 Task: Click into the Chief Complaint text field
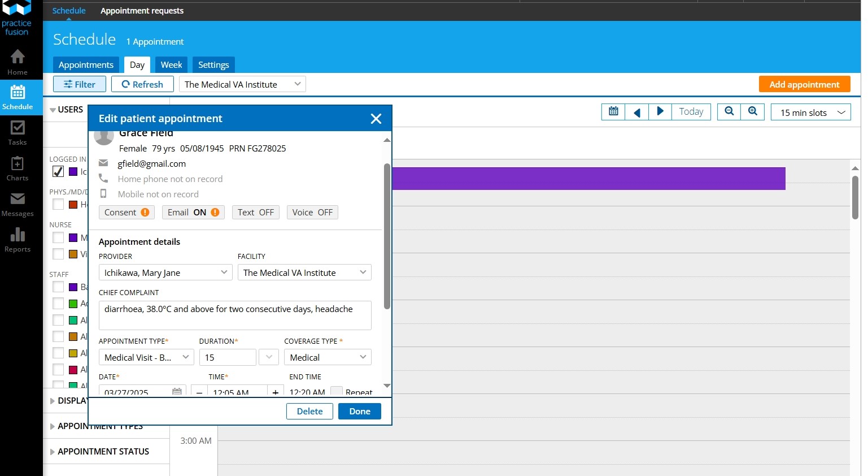pyautogui.click(x=235, y=315)
